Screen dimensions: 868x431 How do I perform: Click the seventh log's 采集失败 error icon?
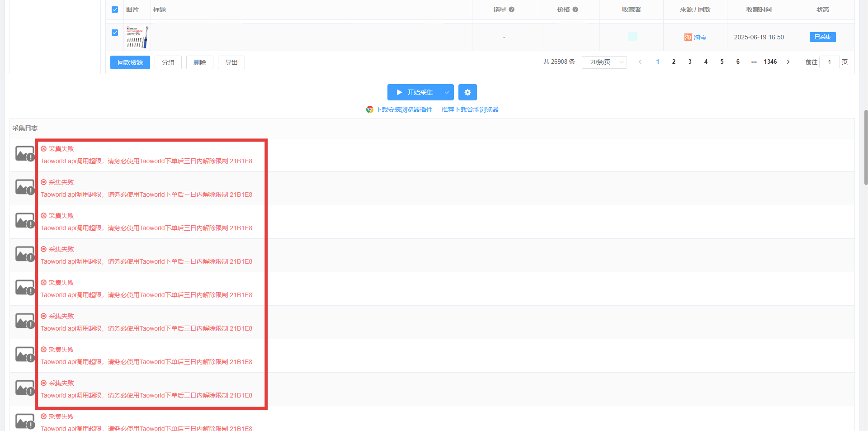[x=44, y=350]
